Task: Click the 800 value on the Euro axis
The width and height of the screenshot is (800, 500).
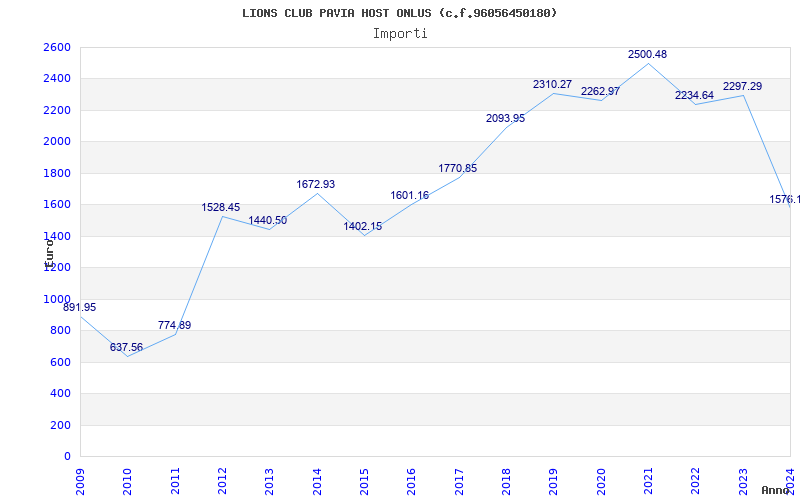Action: 60,331
